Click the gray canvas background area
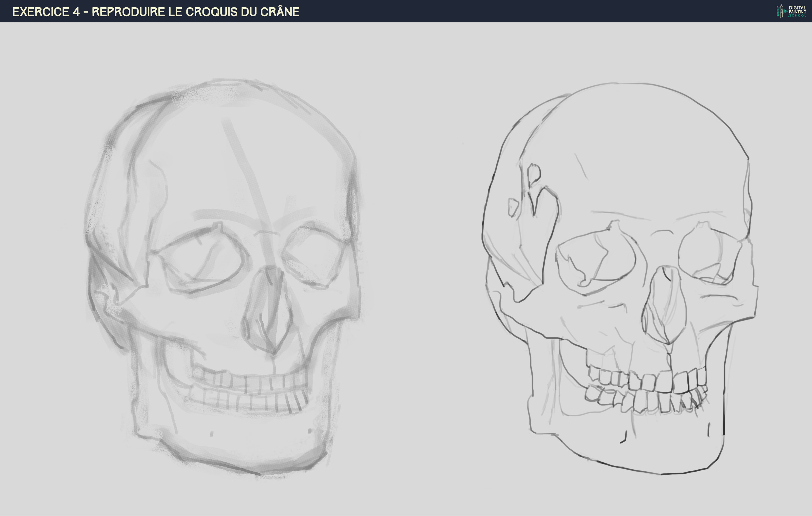 [422, 135]
